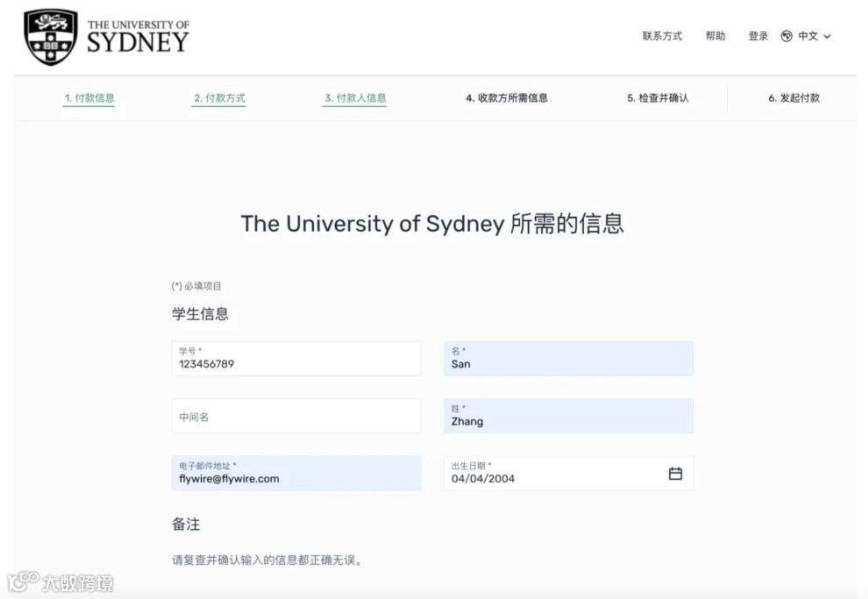This screenshot has height=599, width=868.
Task: Open the 帮助 help link
Action: coord(715,36)
